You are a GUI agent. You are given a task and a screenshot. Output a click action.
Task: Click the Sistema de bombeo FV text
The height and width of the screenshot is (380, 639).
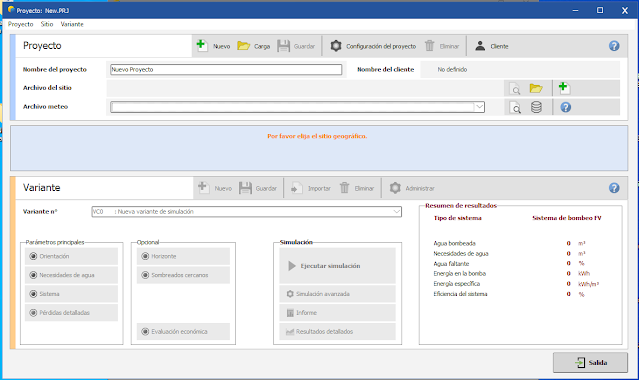click(x=567, y=218)
